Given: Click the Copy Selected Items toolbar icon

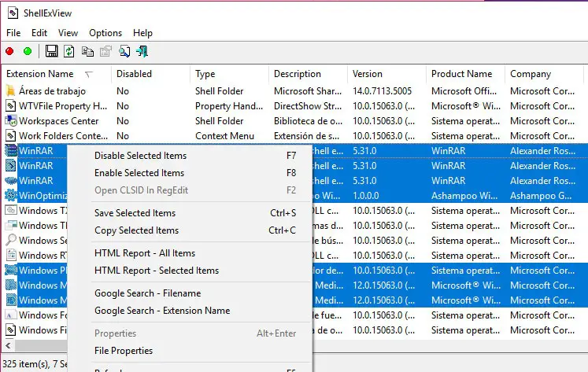Looking at the screenshot, I should pos(87,52).
